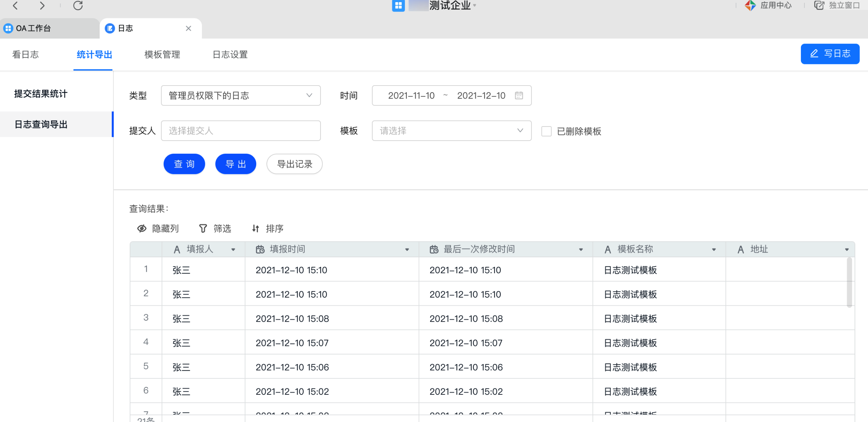Click the 写日志 button

click(x=830, y=54)
